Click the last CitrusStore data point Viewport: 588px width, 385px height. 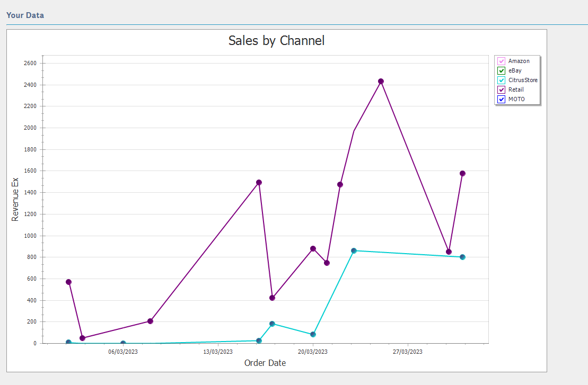(x=462, y=257)
